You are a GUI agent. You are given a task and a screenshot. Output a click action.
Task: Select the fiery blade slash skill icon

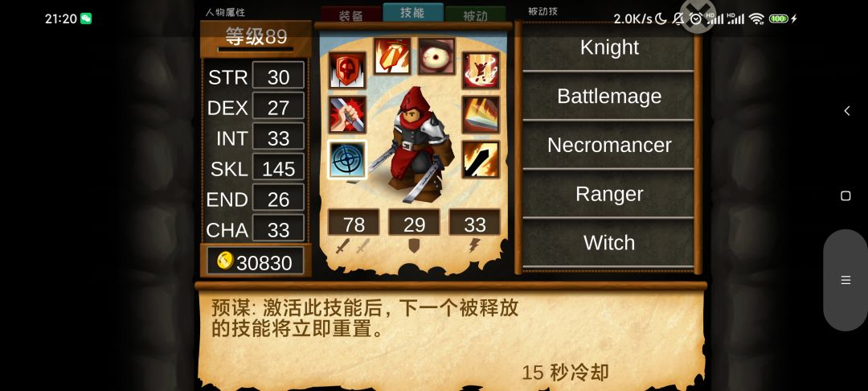[481, 114]
